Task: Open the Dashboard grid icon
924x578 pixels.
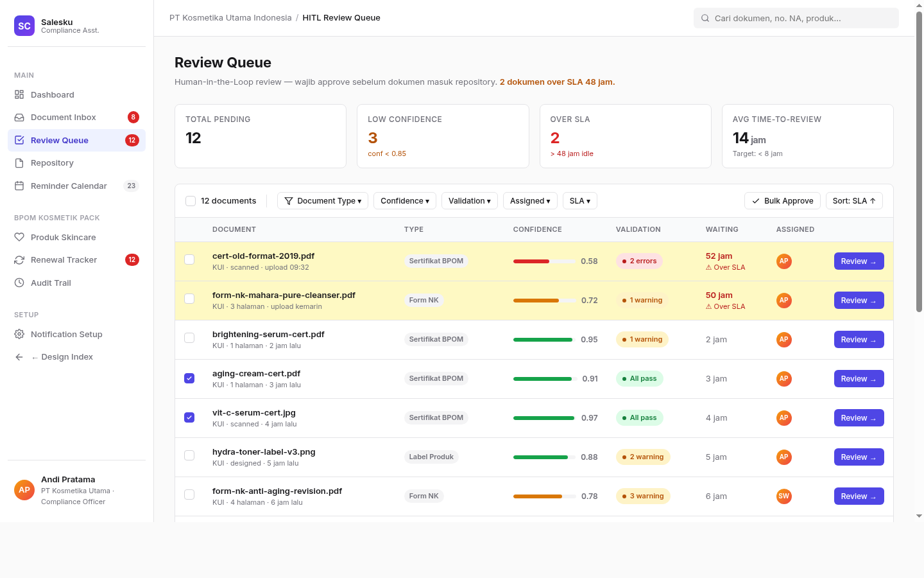Action: click(19, 94)
